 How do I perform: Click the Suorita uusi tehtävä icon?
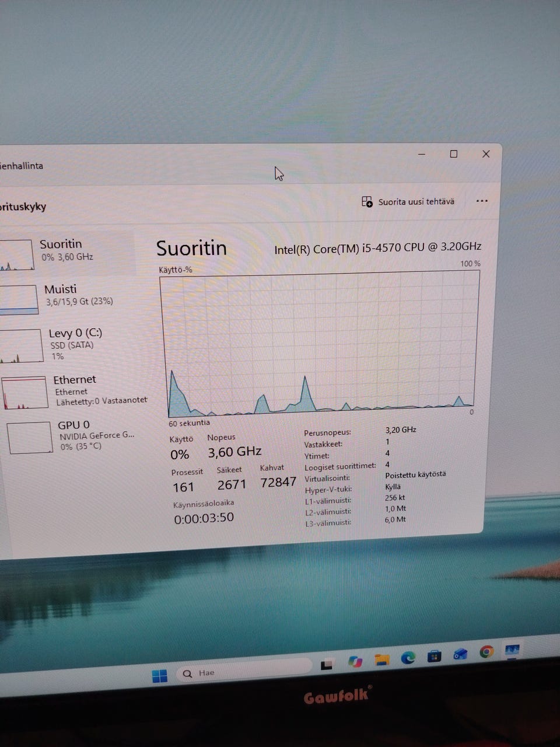click(367, 202)
